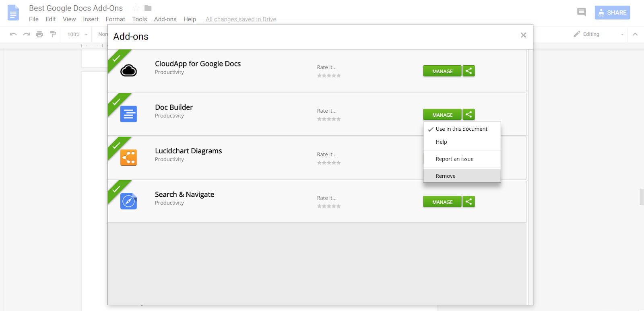The image size is (644, 311).
Task: Click the Add-ons dialog heading
Action: pos(131,37)
